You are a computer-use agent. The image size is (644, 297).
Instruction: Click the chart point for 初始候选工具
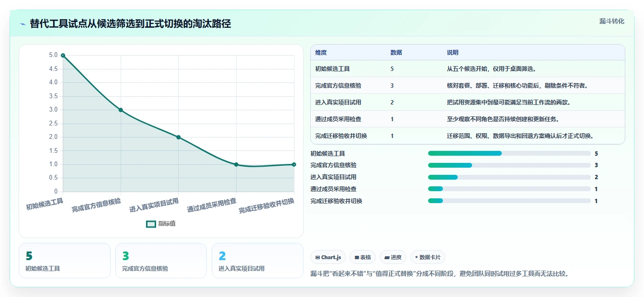63,55
